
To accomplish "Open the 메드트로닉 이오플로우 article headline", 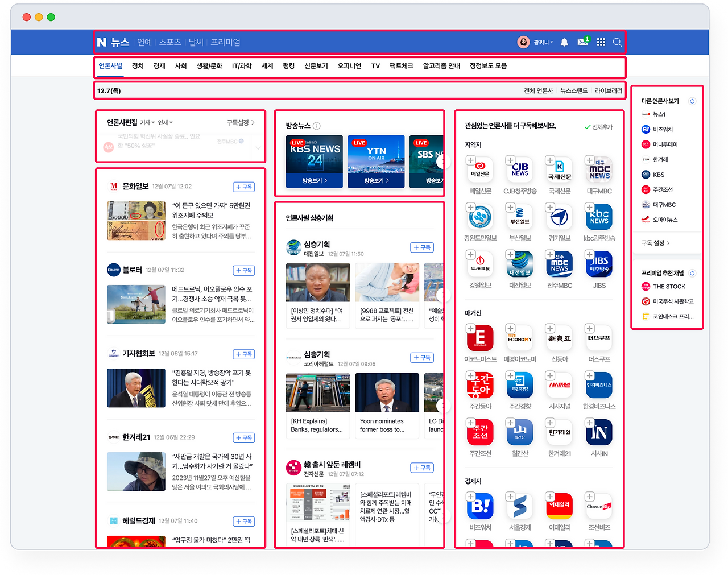I will [x=212, y=294].
